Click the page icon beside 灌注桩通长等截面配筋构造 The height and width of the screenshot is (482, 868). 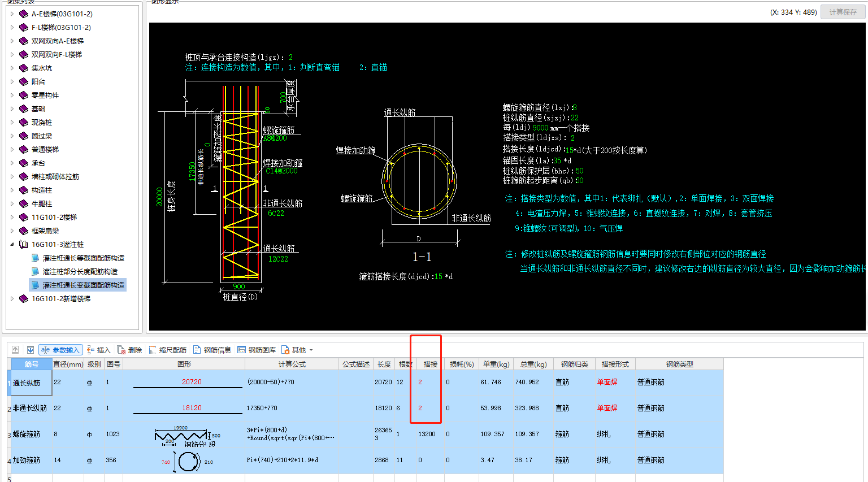pyautogui.click(x=35, y=258)
